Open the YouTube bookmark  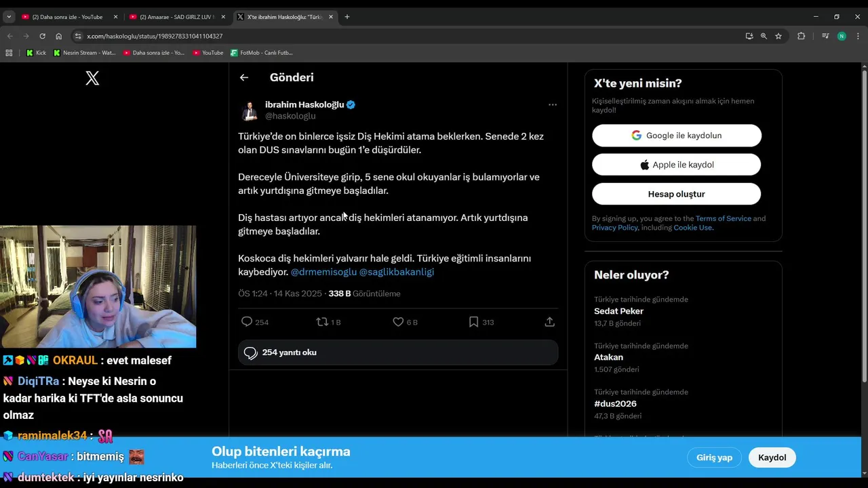(x=208, y=52)
